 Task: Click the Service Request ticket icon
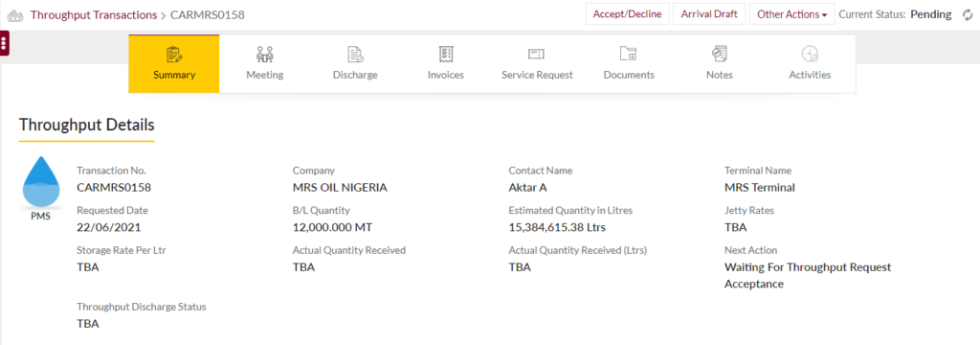pyautogui.click(x=537, y=55)
